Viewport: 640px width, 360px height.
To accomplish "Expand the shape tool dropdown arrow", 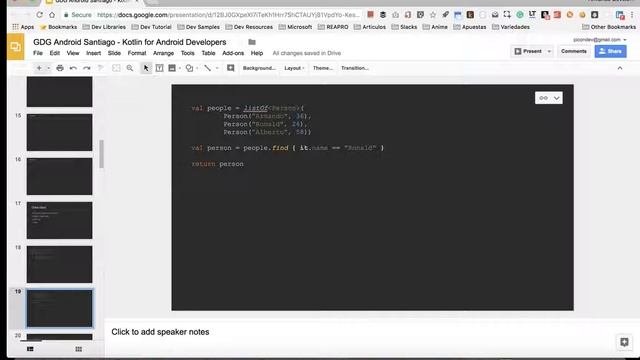I will click(x=197, y=68).
